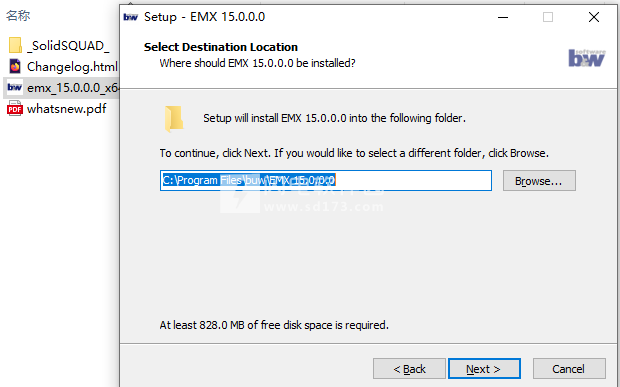The height and width of the screenshot is (387, 620).
Task: Go back with the < Back button
Action: coord(409,368)
